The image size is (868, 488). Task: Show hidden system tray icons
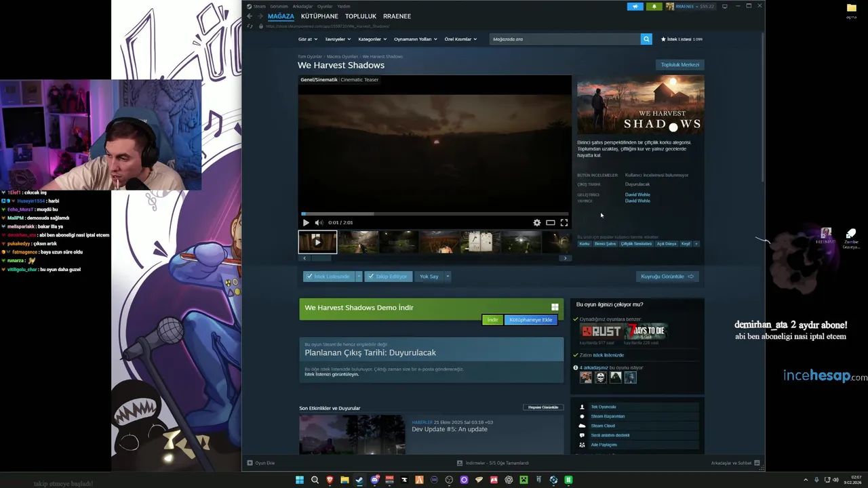[x=806, y=480]
